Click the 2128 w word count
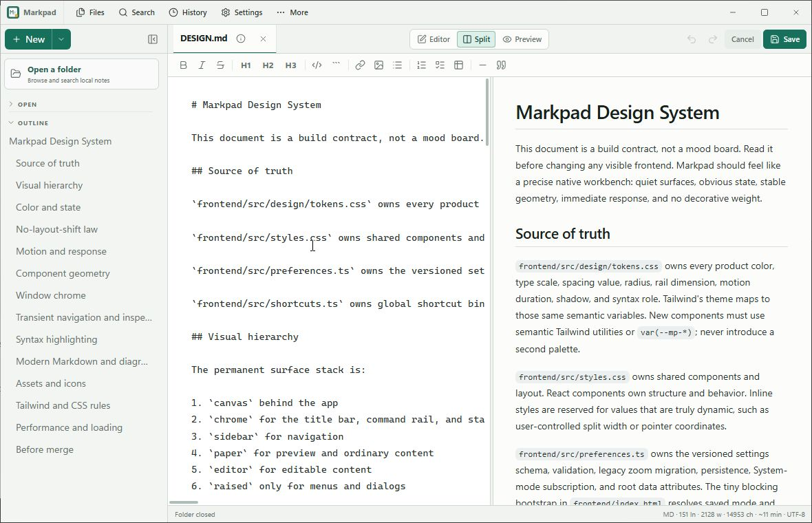The height and width of the screenshot is (523, 812). pyautogui.click(x=712, y=514)
